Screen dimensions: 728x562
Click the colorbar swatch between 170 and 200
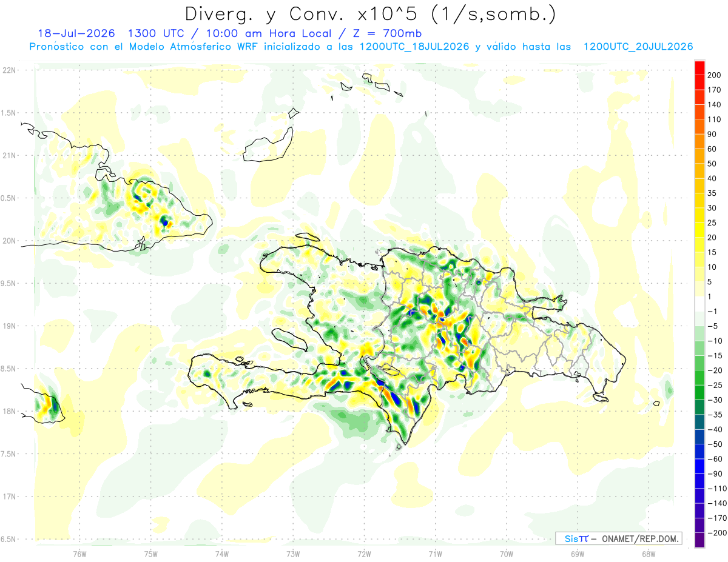coord(699,82)
